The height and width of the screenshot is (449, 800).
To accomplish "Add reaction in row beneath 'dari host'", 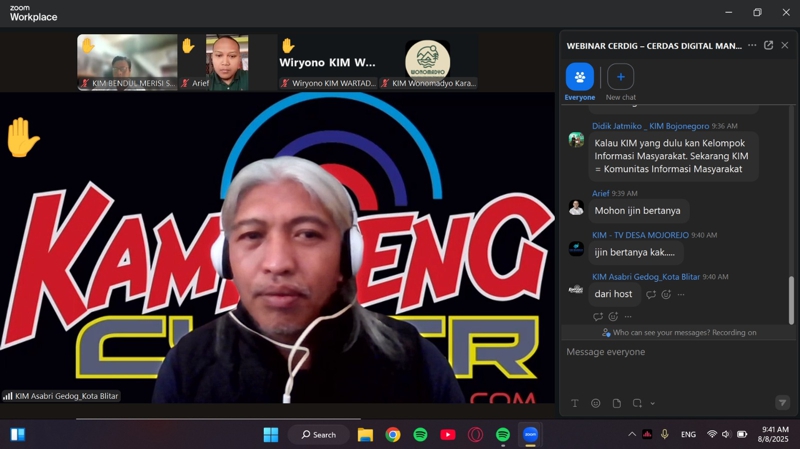I will click(613, 317).
